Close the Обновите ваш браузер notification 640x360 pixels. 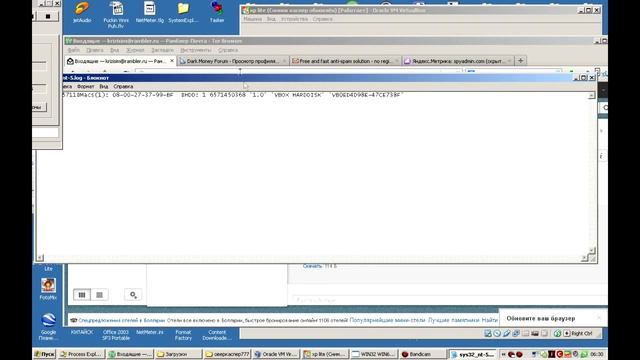[599, 318]
